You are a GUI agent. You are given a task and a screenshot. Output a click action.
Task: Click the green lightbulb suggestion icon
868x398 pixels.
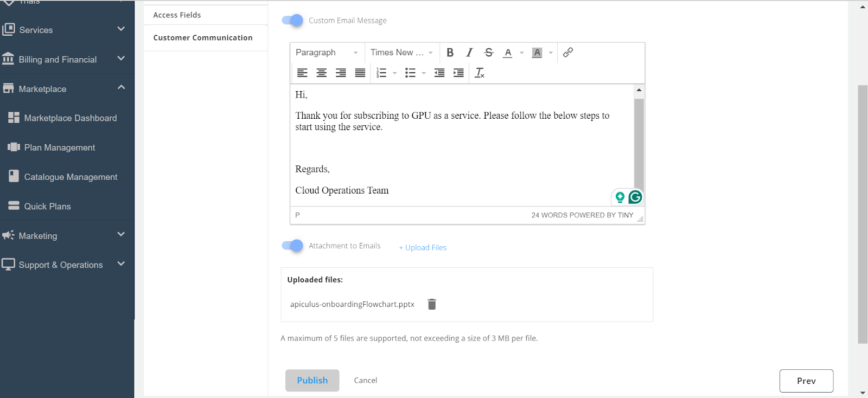coord(620,197)
